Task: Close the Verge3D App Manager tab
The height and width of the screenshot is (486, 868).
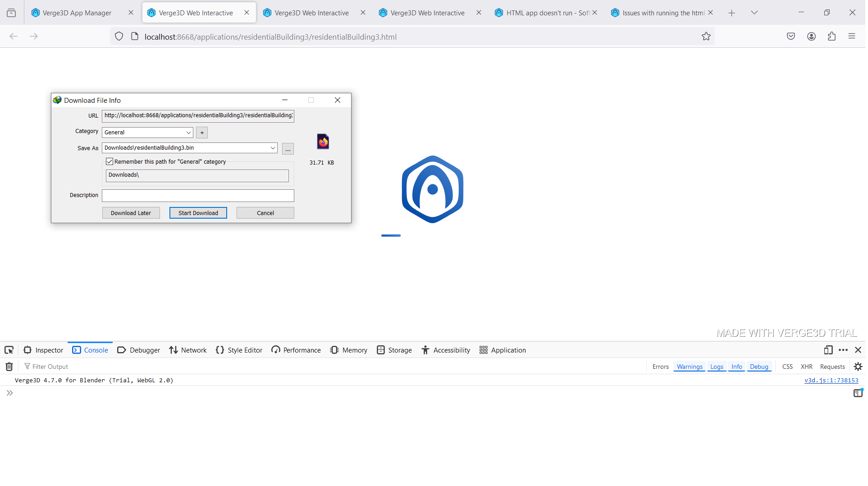Action: point(131,13)
